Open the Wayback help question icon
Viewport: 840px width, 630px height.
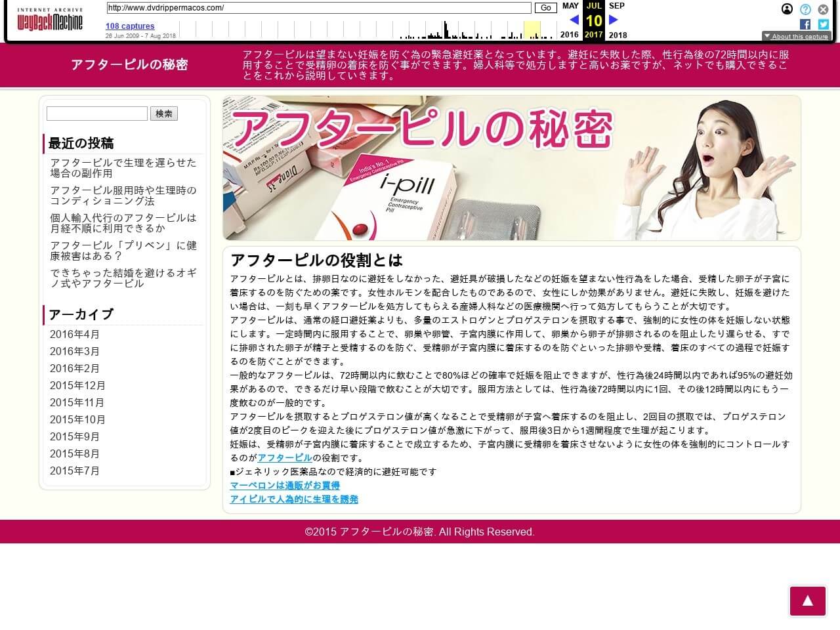[x=805, y=9]
